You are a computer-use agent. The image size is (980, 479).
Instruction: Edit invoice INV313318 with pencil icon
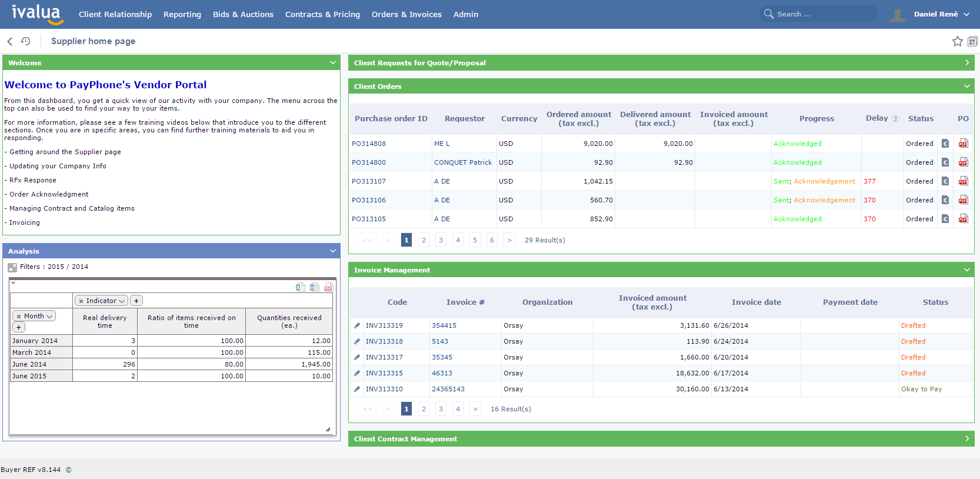[356, 341]
